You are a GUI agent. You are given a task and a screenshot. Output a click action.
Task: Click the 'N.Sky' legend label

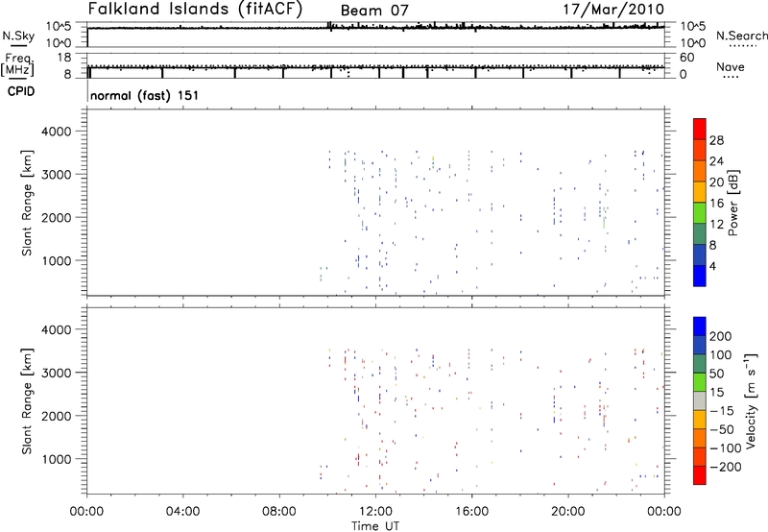[18, 36]
